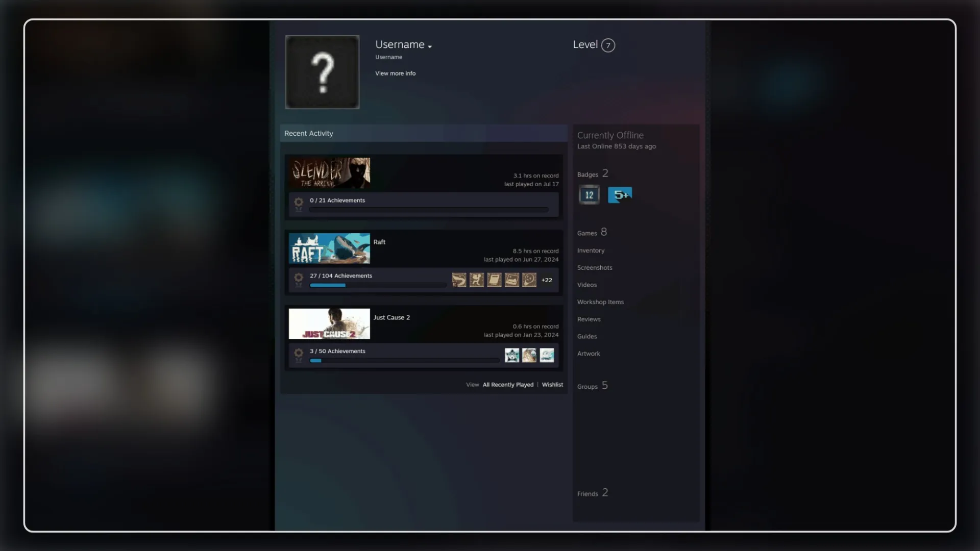Open the Years of Service 12 badge
980x551 pixels.
pos(589,195)
